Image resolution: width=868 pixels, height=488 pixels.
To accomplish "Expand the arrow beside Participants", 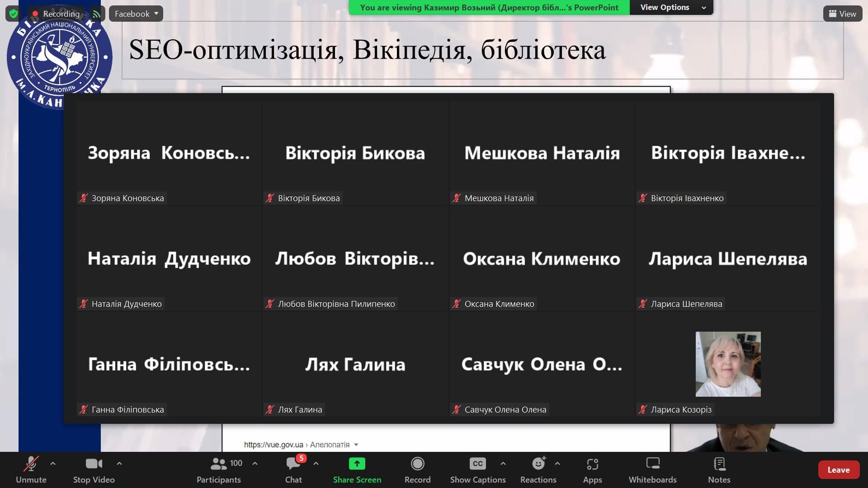I will click(x=255, y=463).
